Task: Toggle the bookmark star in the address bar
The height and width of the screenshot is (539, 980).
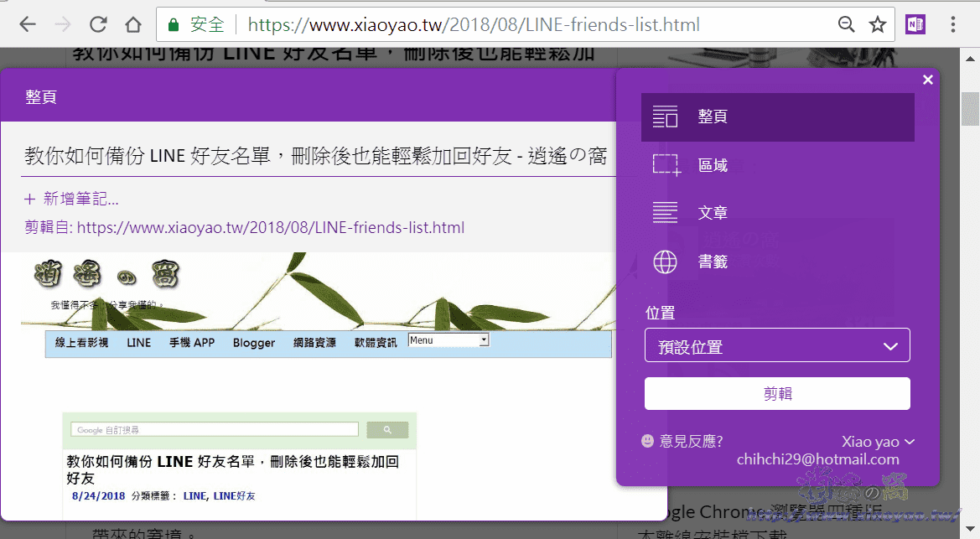Action: (x=878, y=23)
